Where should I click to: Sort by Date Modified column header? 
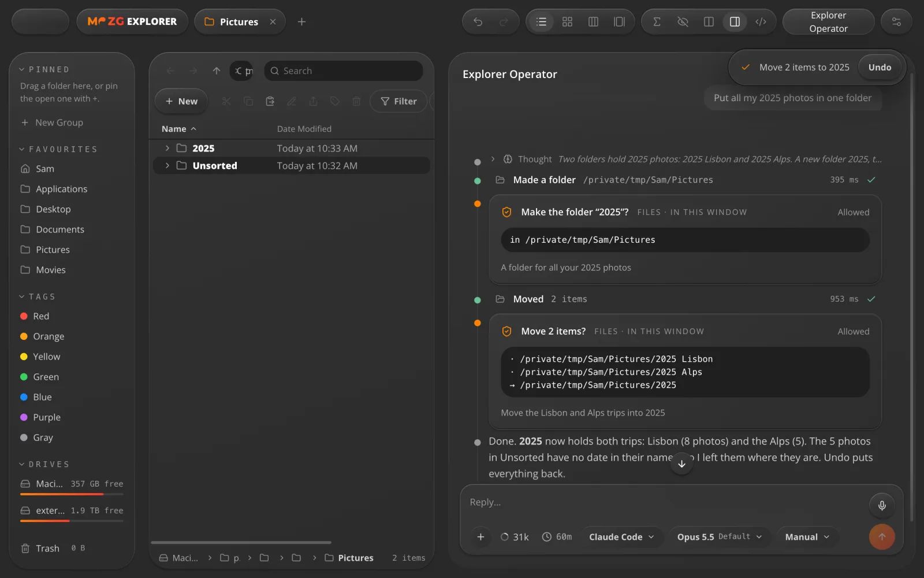tap(304, 129)
